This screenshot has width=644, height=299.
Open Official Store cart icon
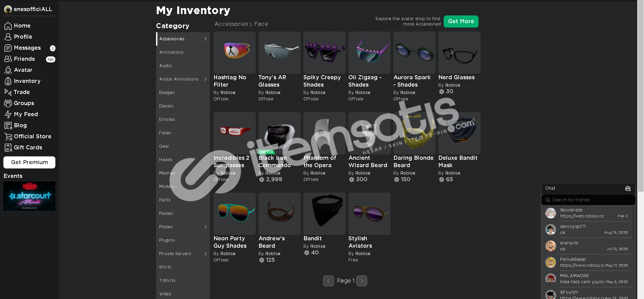point(8,137)
